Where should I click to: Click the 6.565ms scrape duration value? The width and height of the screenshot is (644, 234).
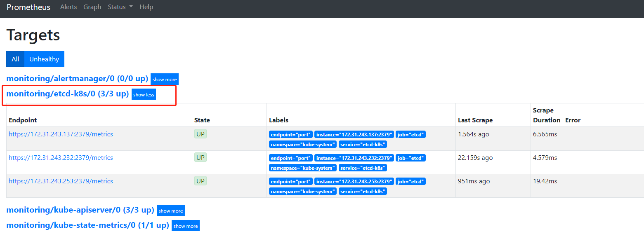[545, 134]
